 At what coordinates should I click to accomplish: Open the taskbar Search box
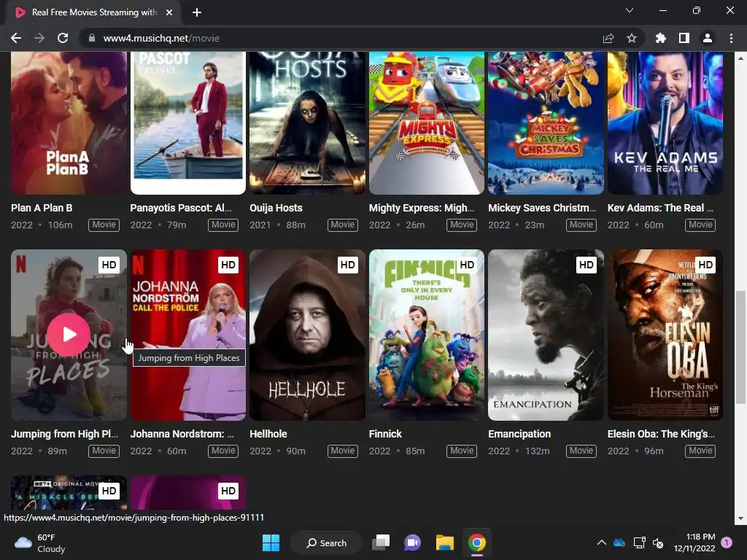pos(326,542)
